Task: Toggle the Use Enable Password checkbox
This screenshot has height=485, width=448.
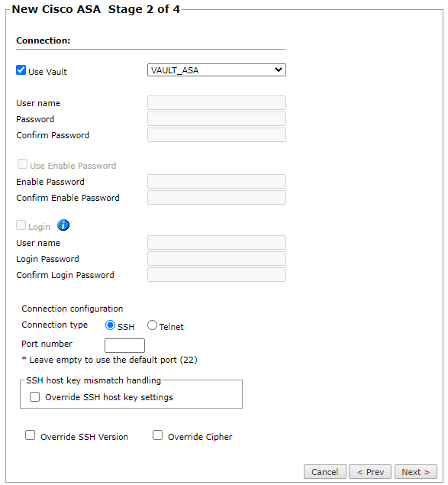Action: [23, 164]
